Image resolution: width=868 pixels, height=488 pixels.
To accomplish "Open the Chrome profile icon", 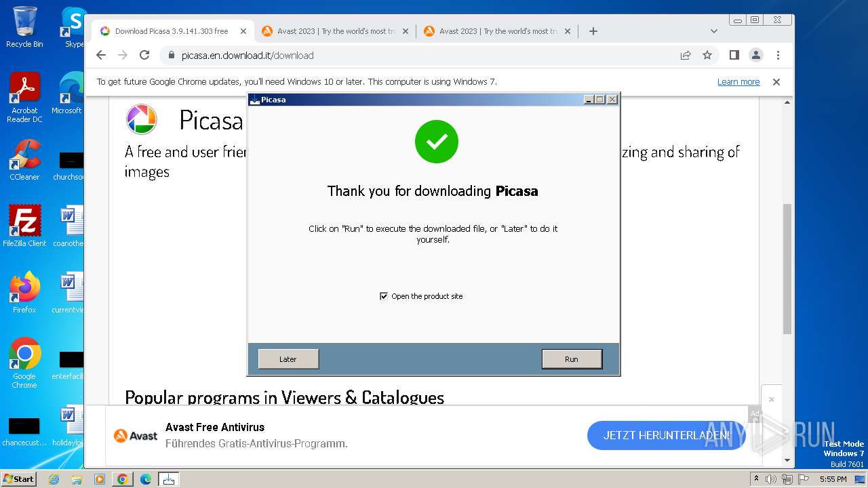I will (x=756, y=56).
